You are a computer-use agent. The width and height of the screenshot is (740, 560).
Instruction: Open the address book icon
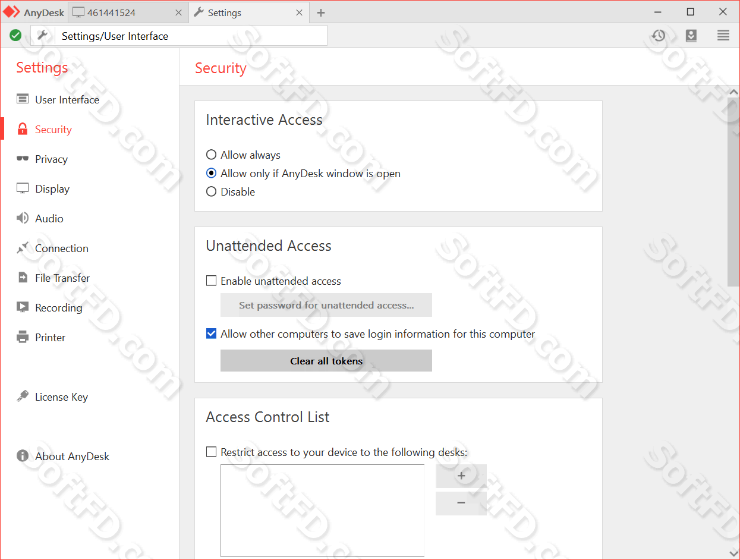point(691,36)
